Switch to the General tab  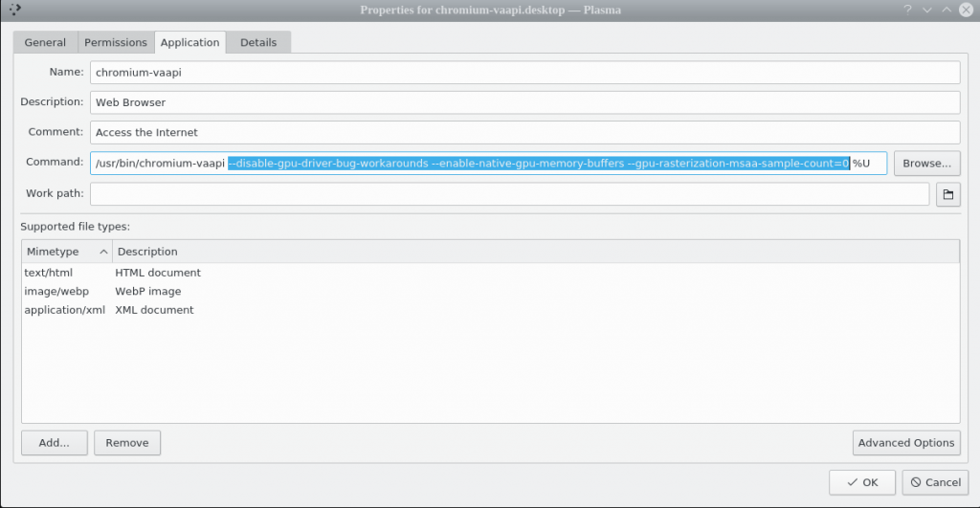pyautogui.click(x=45, y=43)
